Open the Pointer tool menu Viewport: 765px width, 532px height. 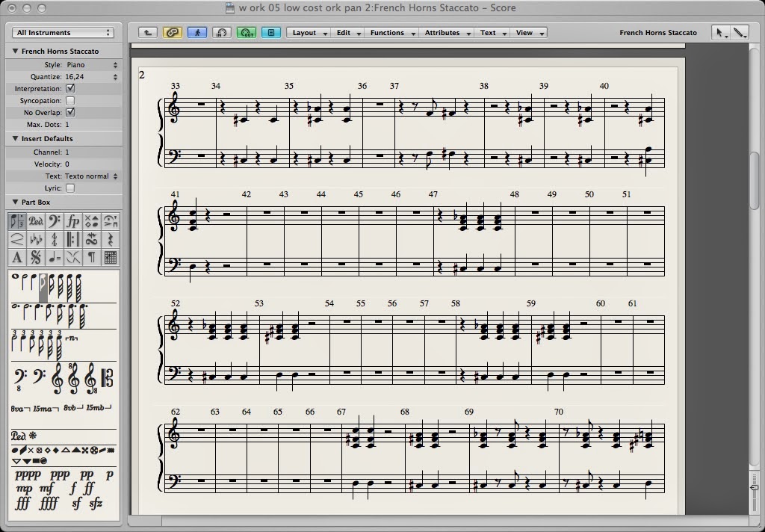719,33
